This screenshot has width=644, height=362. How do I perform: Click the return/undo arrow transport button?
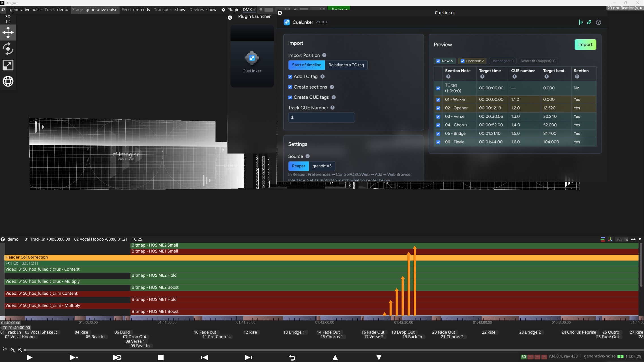tap(292, 357)
